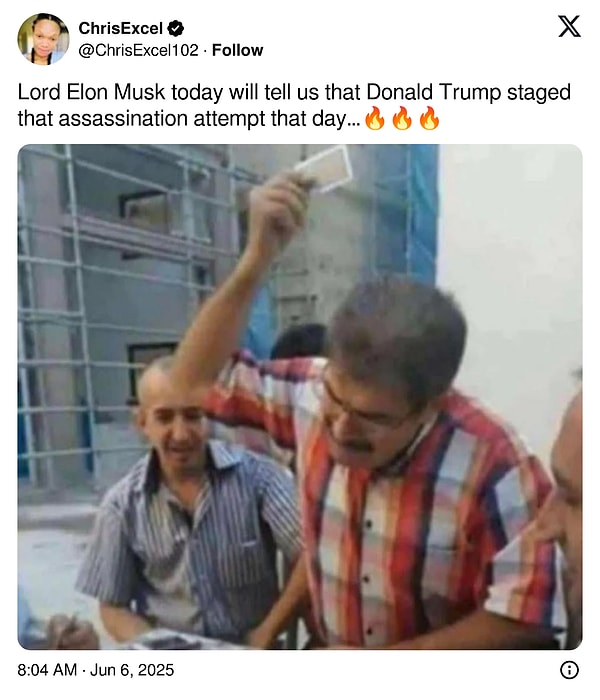The width and height of the screenshot is (600, 700).
Task: Click the first fire emoji
Action: [375, 119]
